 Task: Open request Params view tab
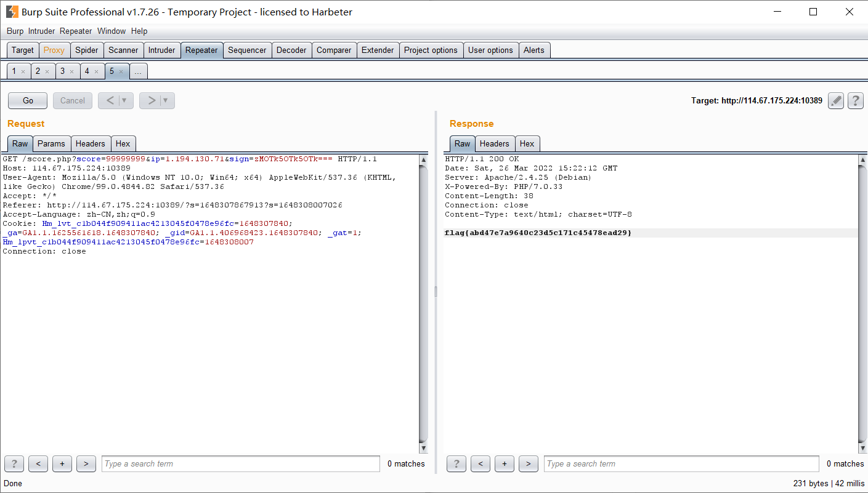[x=51, y=143]
